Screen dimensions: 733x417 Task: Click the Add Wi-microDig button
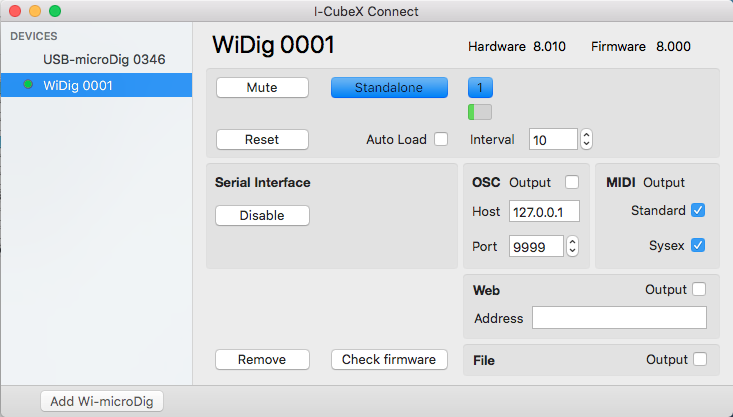[102, 401]
